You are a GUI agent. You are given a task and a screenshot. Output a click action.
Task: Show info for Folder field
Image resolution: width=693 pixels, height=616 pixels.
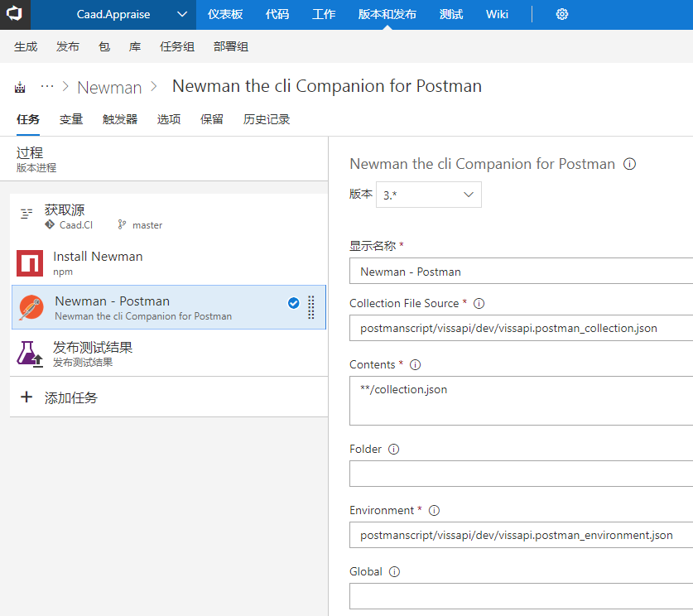(393, 450)
